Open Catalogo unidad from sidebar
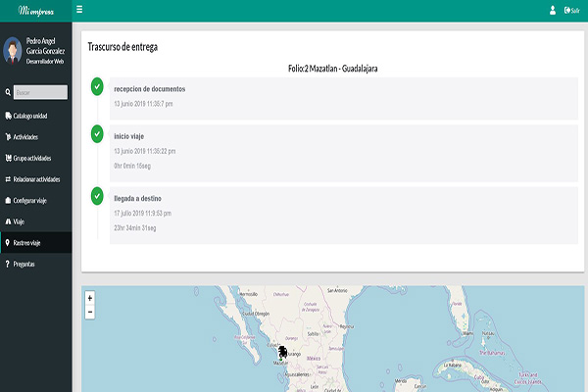Screen dimensions: 588x392 (x=30, y=116)
